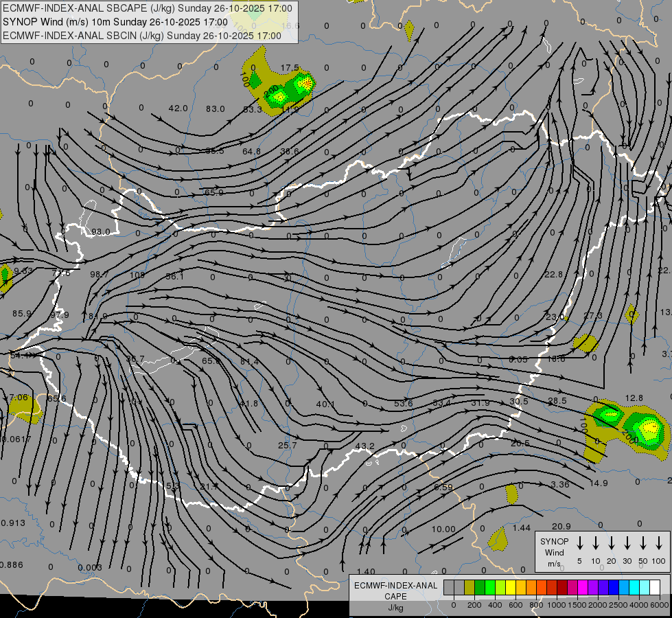
Task: Click the 3.36 value on the map
Action: pos(559,485)
